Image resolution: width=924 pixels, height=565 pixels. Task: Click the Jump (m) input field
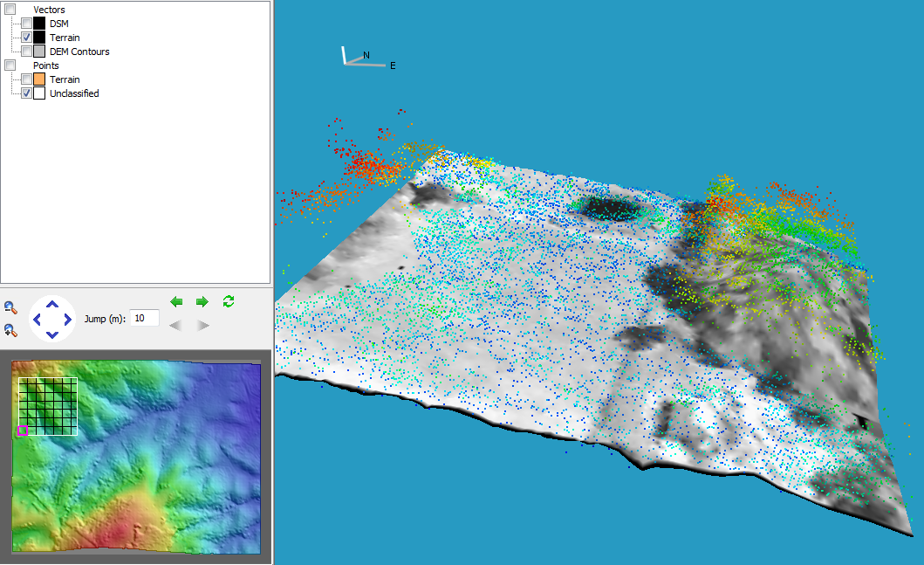tap(144, 318)
